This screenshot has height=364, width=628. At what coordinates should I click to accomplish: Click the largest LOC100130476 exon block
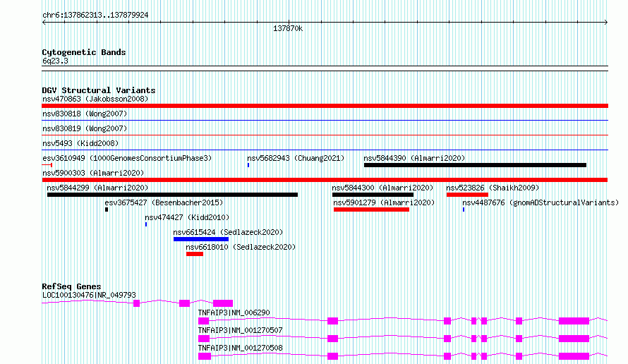pyautogui.click(x=223, y=303)
